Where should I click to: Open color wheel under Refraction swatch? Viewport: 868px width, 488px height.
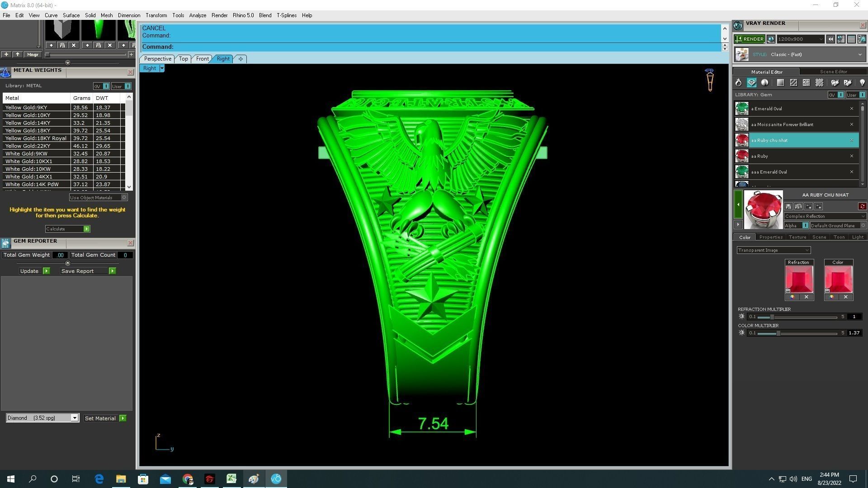click(x=792, y=297)
